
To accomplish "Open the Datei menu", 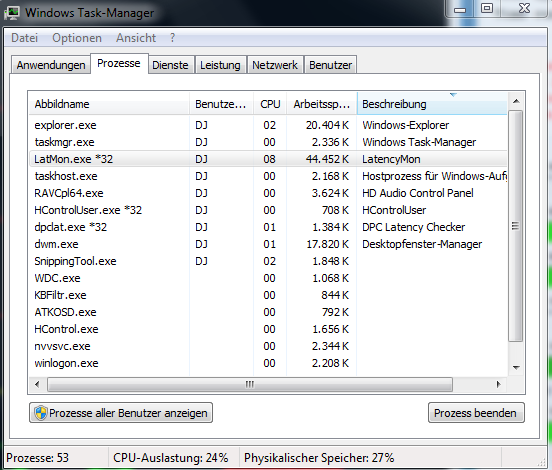I will click(24, 38).
